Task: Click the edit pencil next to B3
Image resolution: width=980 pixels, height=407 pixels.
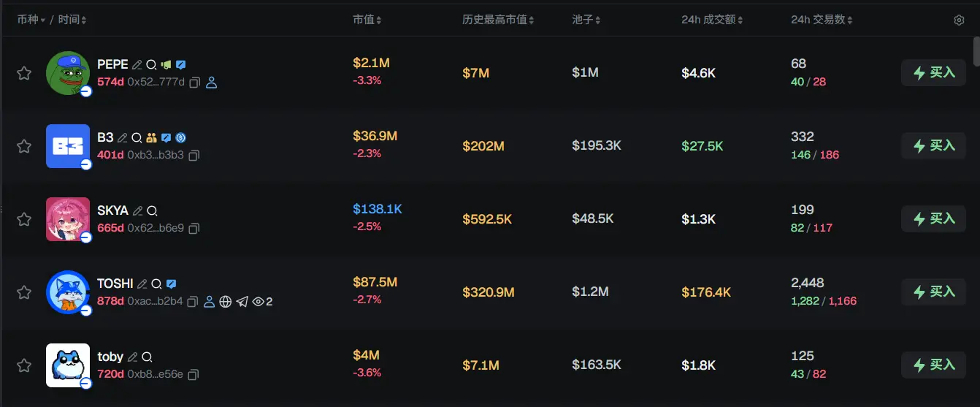Action: (x=123, y=137)
